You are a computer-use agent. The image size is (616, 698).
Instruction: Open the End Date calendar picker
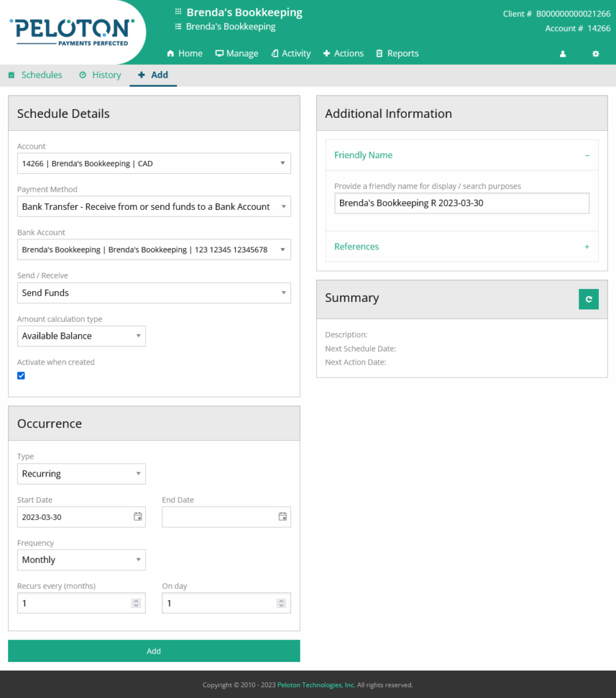[283, 517]
